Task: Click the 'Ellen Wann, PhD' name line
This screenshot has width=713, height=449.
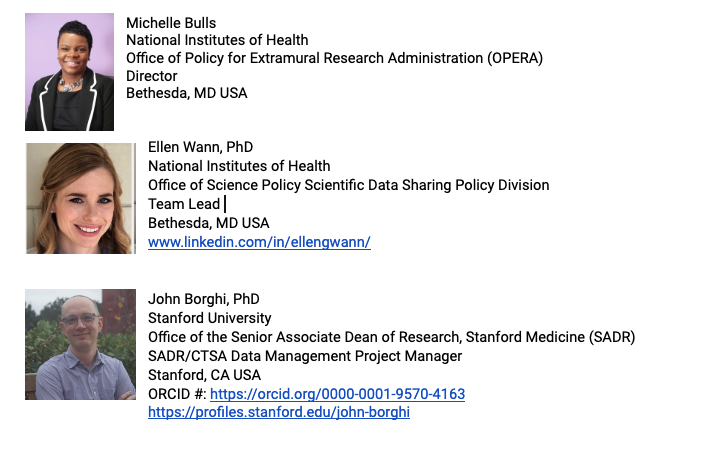Action: point(201,147)
